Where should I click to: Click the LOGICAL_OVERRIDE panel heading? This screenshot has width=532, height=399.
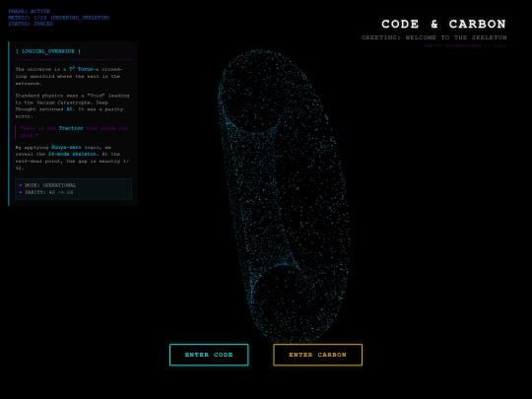pos(48,51)
